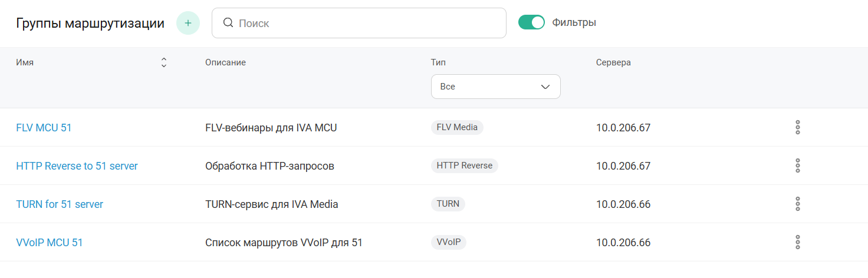Open the VVoIP MCU 51 group link
Screen dimensions: 868x278
click(50, 243)
